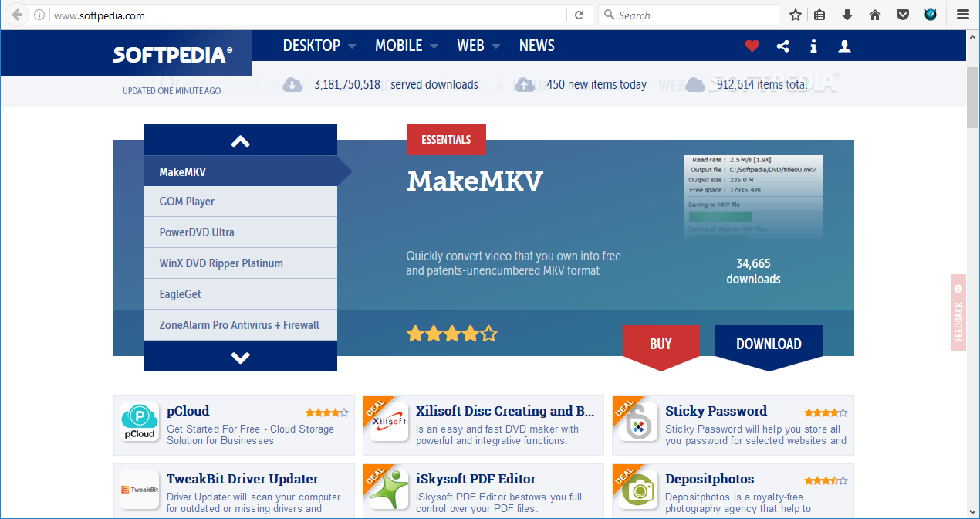Viewport: 980px width, 519px height.
Task: Click the Sticky Password star rating
Action: 826,413
